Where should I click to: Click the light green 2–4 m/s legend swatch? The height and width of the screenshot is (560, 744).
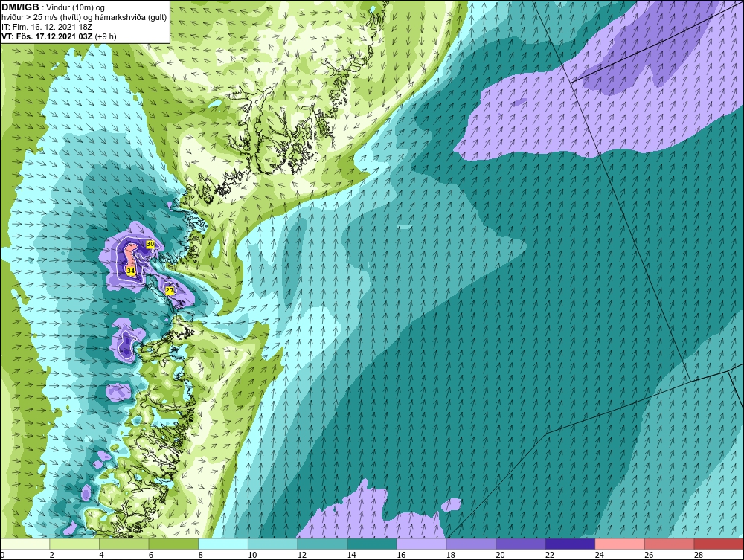[74, 544]
